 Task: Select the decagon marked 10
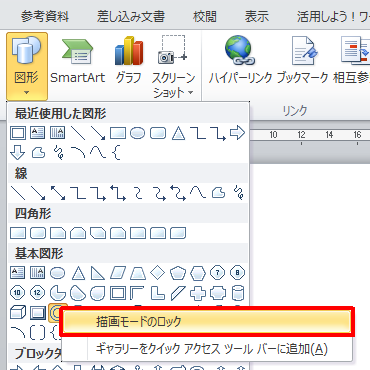(18, 293)
